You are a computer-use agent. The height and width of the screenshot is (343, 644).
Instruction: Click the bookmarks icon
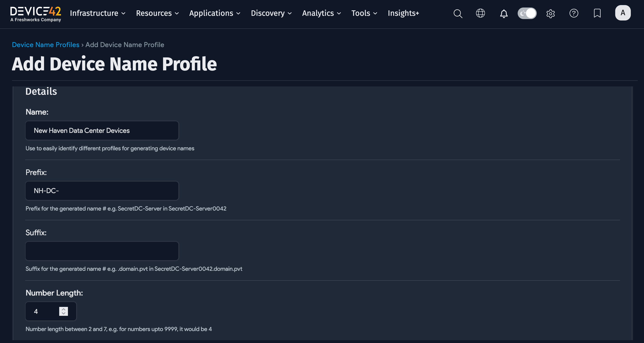(x=597, y=13)
